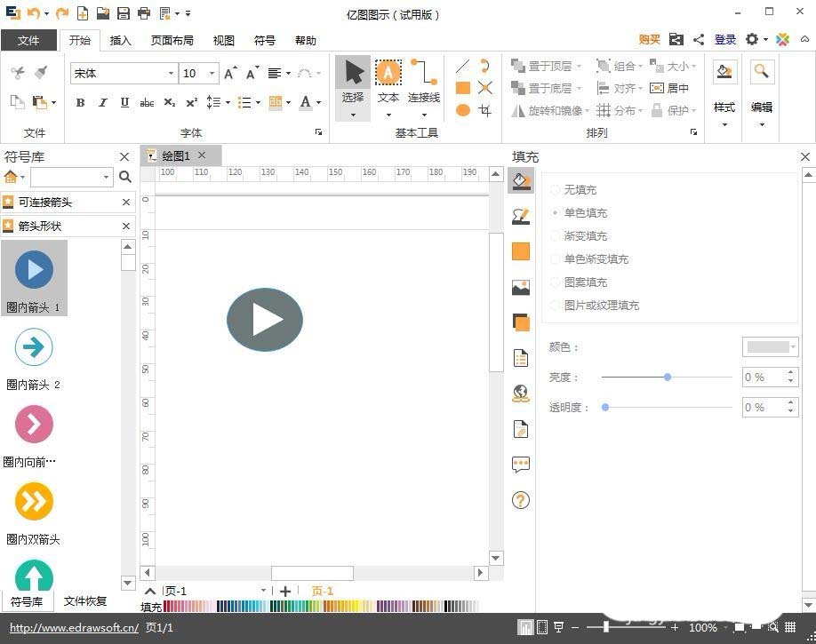Open the font name dropdown 宋体
The height and width of the screenshot is (644, 816).
click(170, 74)
